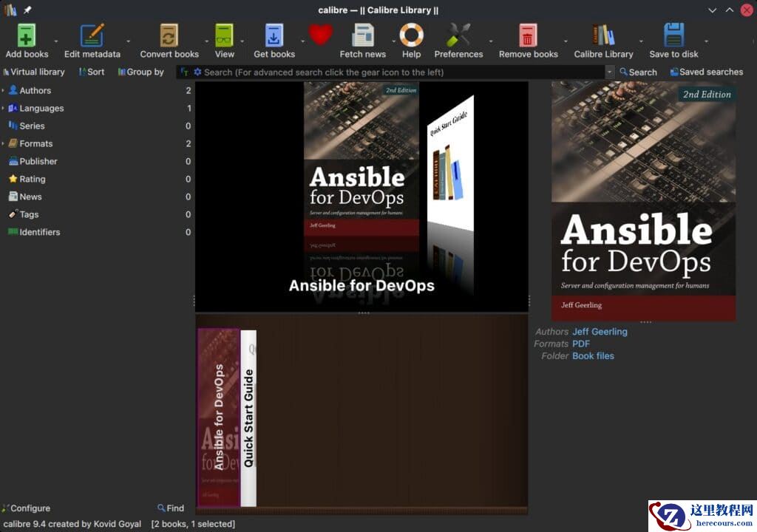Open the calibre app icon in title bar

coord(10,10)
